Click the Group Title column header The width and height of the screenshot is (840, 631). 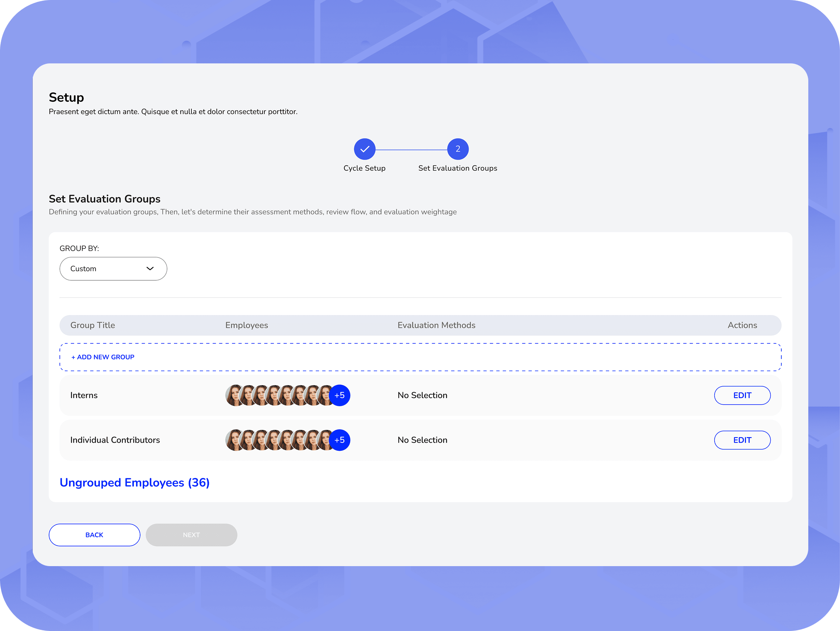point(93,325)
